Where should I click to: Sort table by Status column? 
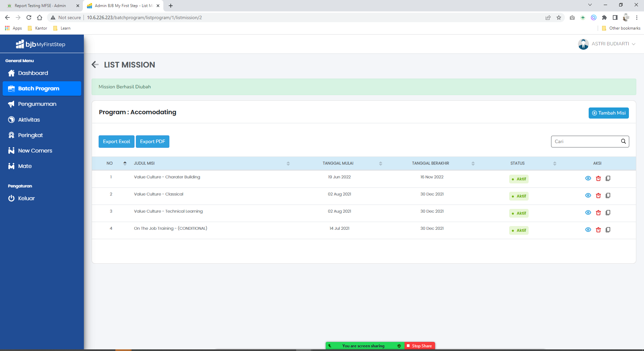pos(555,163)
